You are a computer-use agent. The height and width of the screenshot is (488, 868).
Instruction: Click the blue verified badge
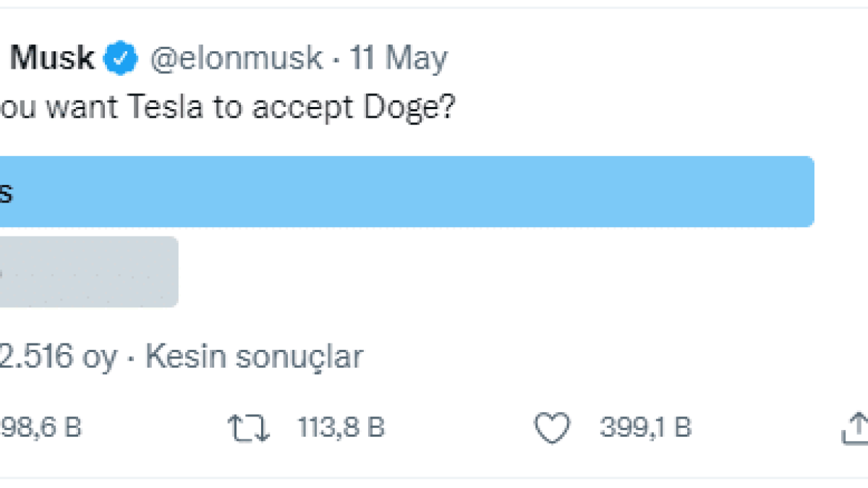coord(122,58)
